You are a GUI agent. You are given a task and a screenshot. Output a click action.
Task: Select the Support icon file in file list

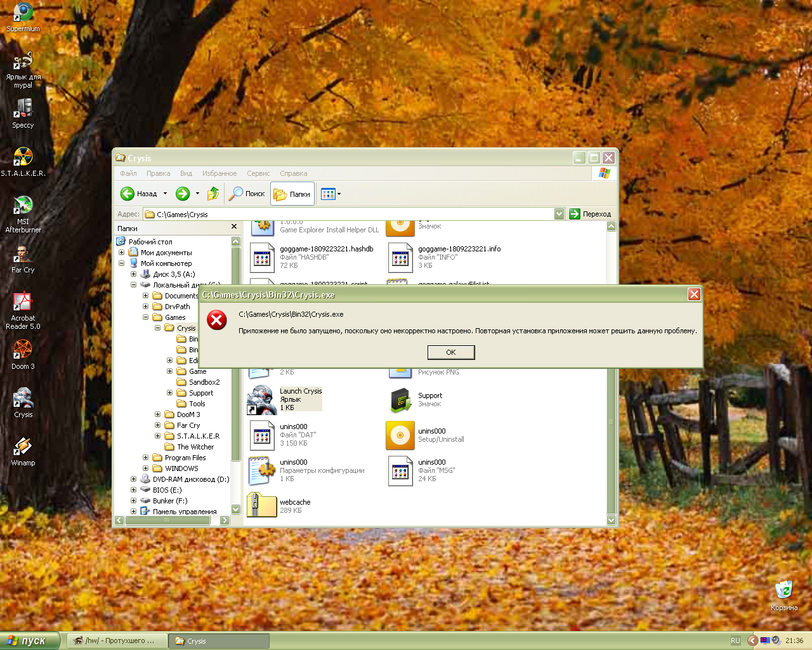415,399
